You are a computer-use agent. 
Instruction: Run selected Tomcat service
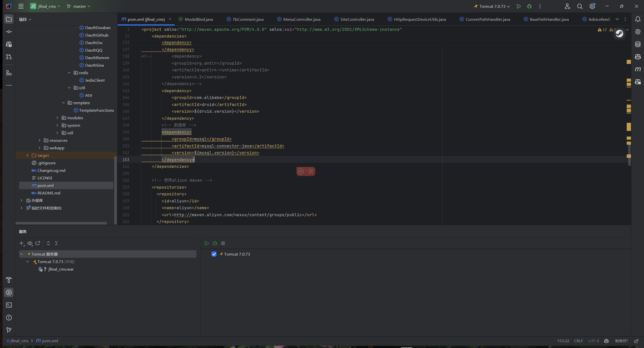click(x=207, y=243)
